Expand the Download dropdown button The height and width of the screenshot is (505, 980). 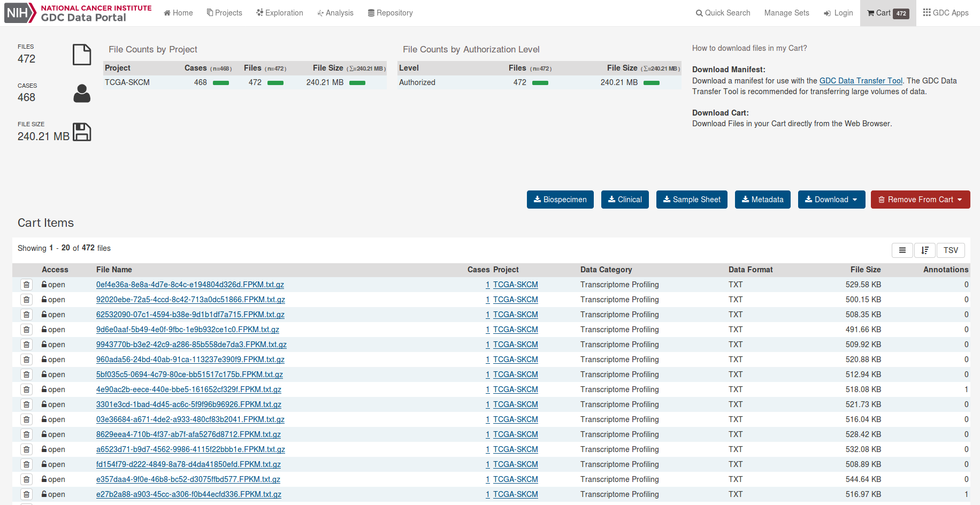(831, 200)
